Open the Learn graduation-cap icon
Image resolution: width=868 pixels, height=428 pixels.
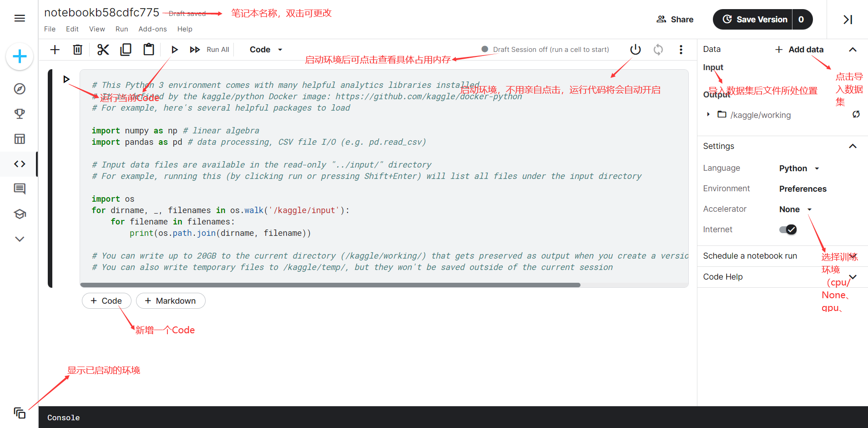coord(20,214)
